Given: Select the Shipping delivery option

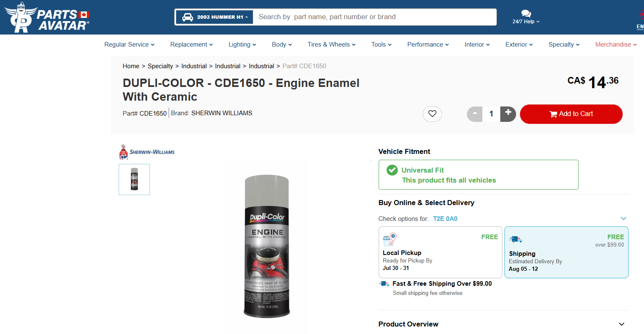Looking at the screenshot, I should 566,252.
